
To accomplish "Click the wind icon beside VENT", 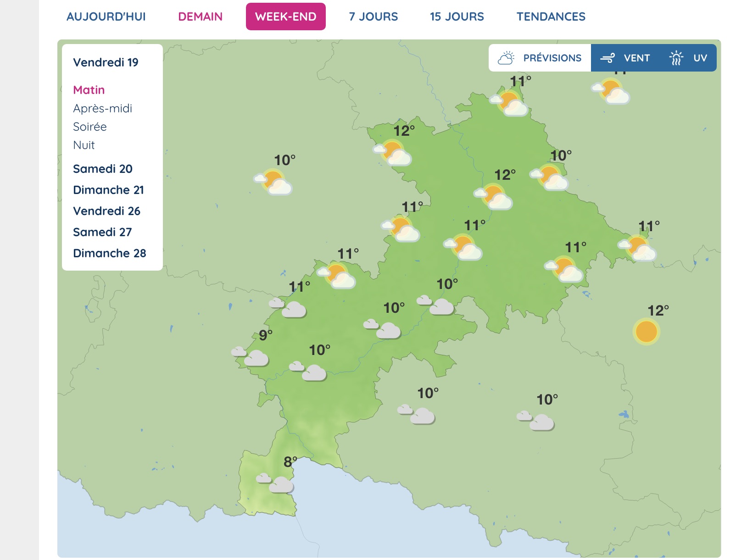I will (x=608, y=58).
